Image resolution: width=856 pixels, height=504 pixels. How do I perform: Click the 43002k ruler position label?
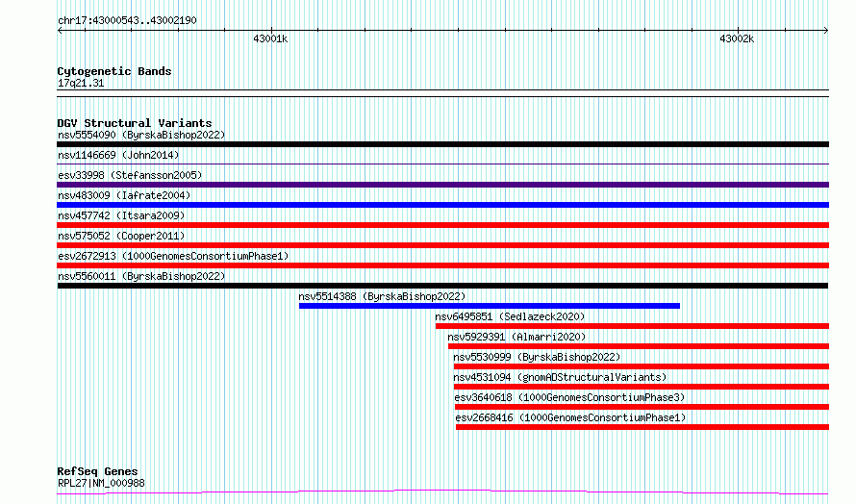737,38
